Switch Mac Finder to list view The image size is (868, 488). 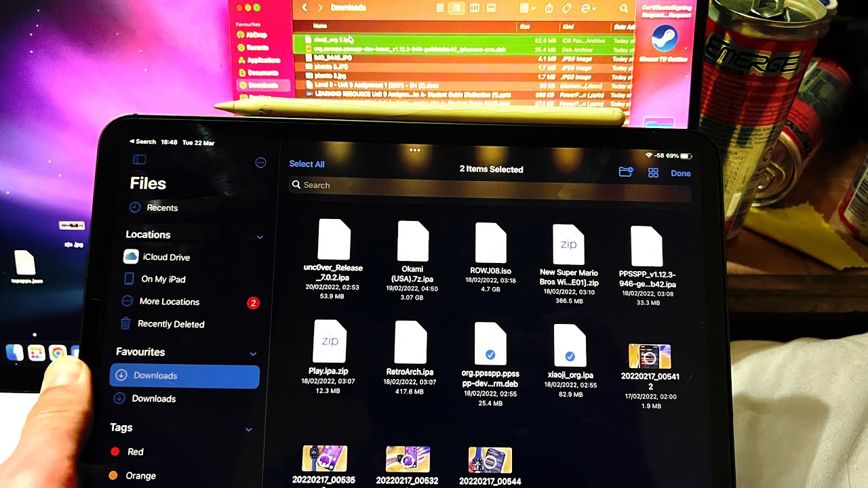pyautogui.click(x=457, y=8)
